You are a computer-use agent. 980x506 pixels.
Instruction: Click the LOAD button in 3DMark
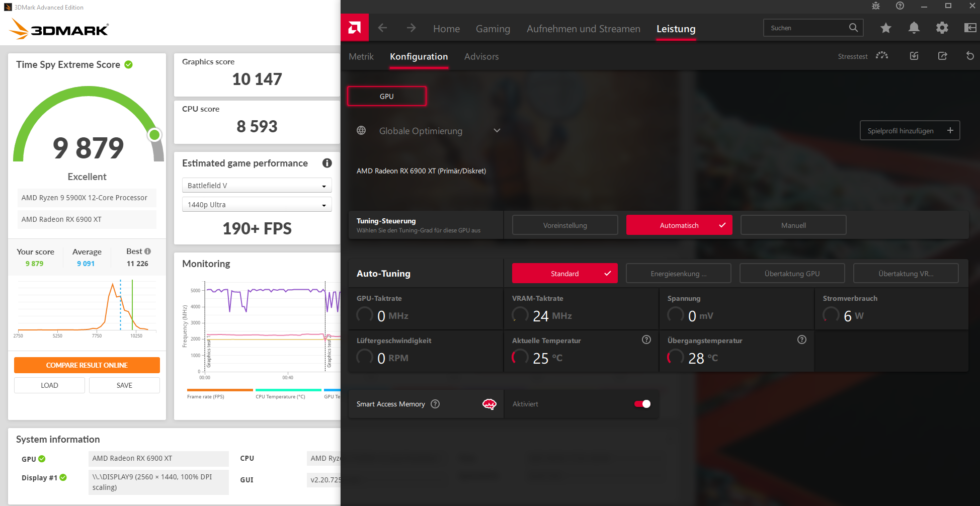(x=49, y=385)
